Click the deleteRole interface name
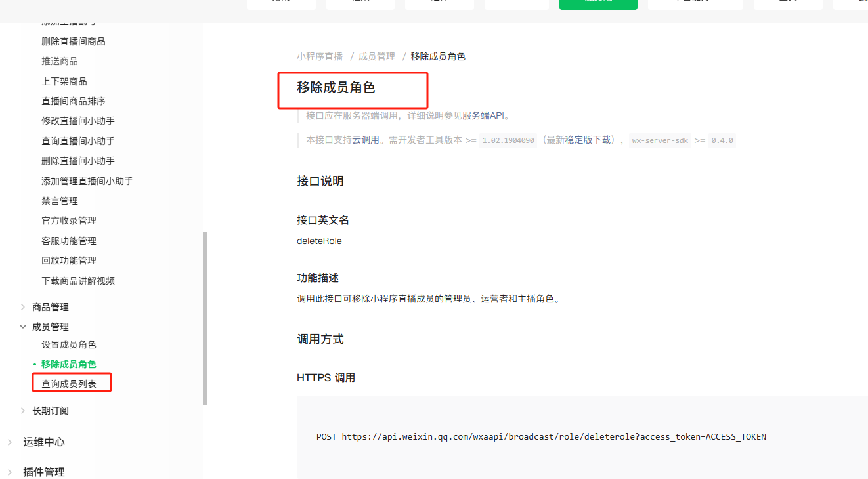 coord(319,241)
